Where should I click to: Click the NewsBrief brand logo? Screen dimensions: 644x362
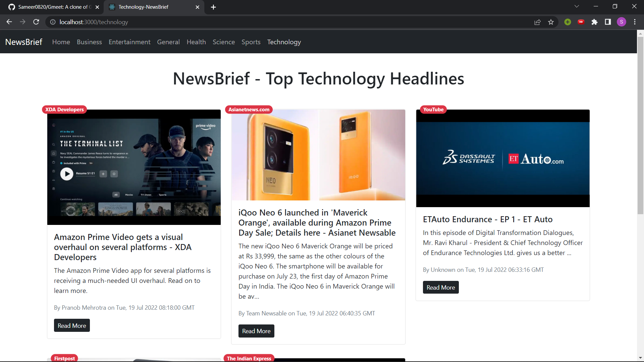(x=23, y=42)
